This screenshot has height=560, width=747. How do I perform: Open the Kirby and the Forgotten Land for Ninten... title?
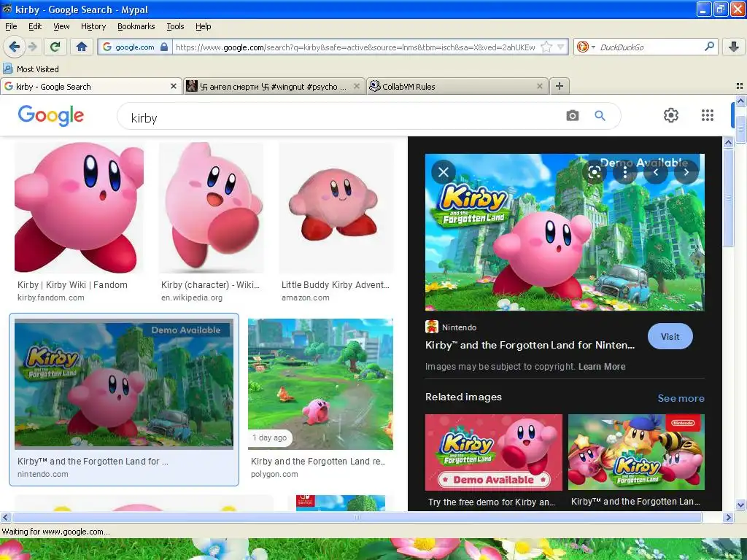pos(530,345)
